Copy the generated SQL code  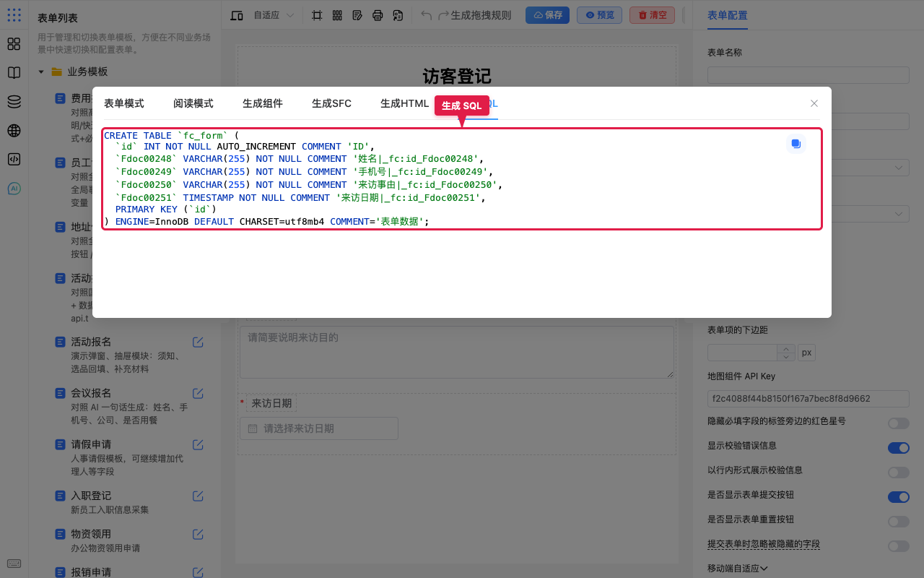pos(796,144)
